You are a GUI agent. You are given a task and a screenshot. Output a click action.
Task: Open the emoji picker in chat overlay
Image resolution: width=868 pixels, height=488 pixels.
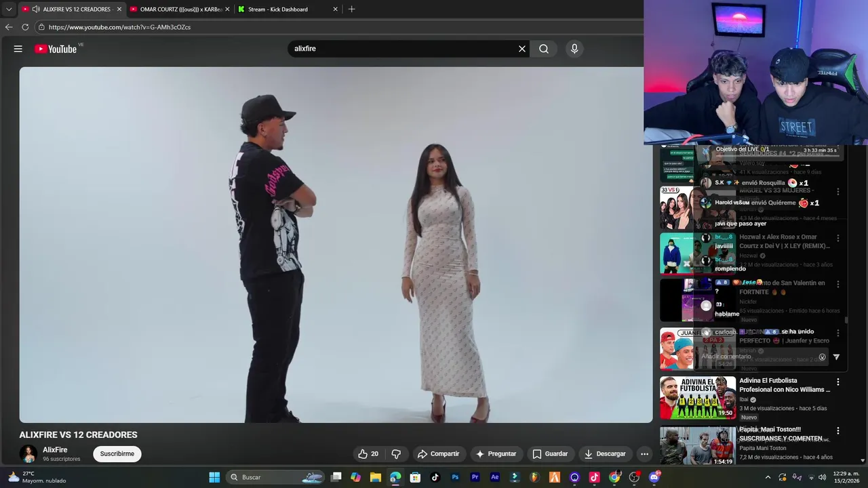[823, 357]
